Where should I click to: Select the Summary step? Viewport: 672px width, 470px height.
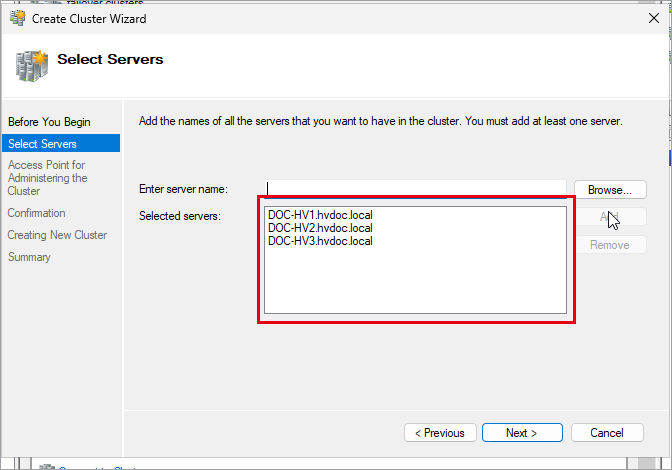(x=29, y=257)
